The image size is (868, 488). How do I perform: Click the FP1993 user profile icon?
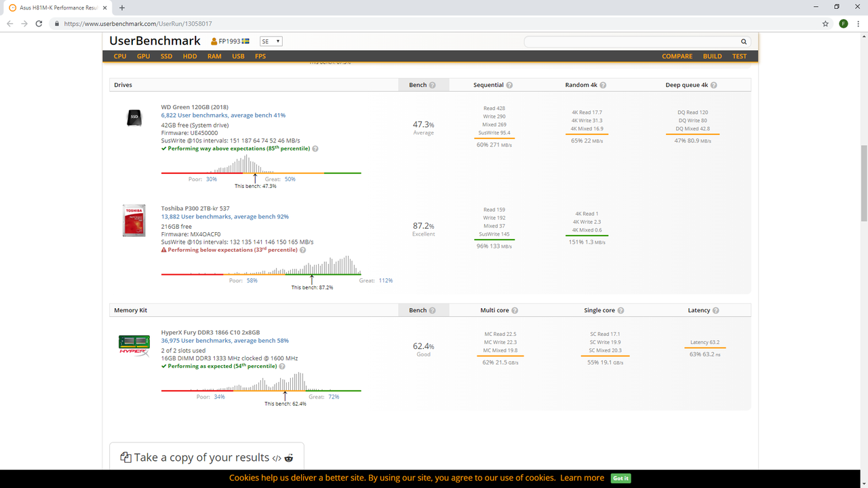tap(214, 41)
